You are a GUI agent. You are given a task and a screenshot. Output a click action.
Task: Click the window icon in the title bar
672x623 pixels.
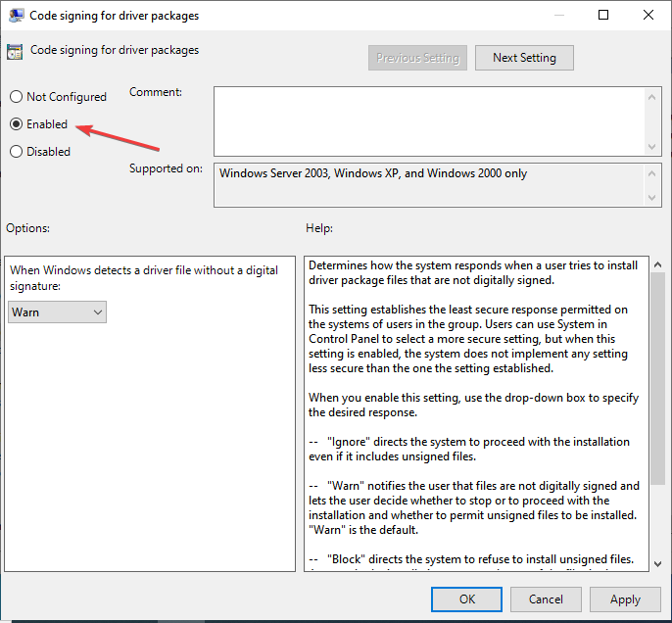coord(17,16)
